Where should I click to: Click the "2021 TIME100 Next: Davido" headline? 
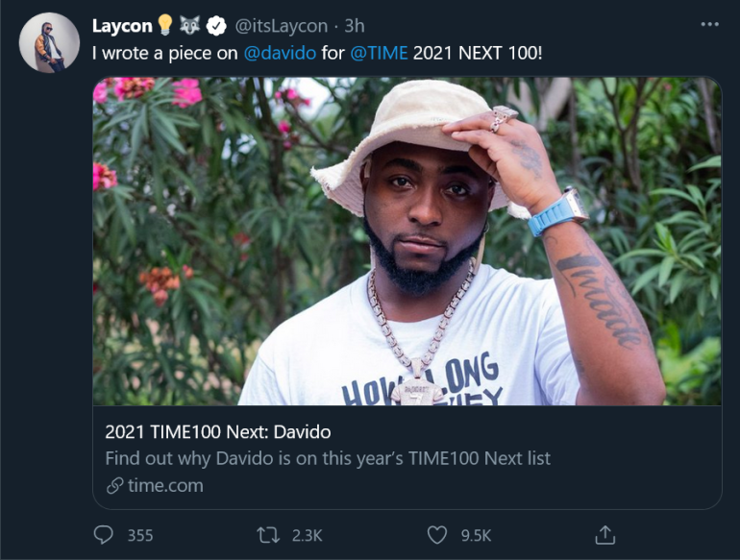click(217, 431)
